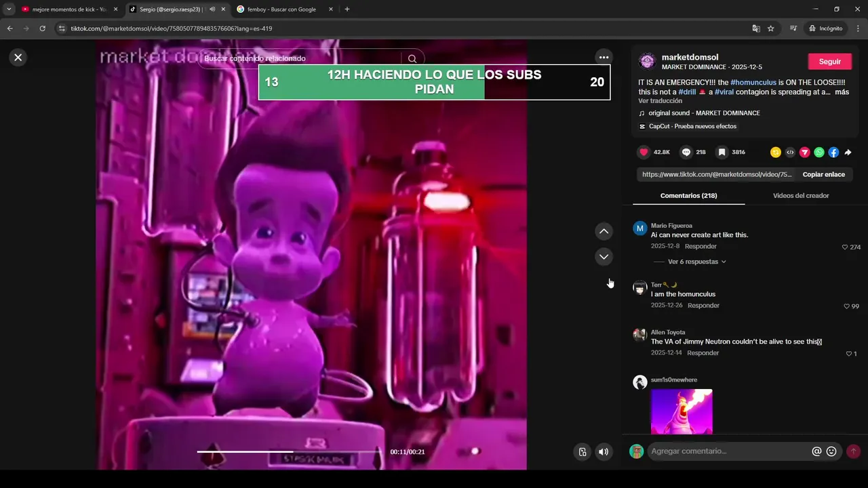This screenshot has width=868, height=488.
Task: Click the Buscar contenido relacionado search field
Action: pyautogui.click(x=302, y=59)
